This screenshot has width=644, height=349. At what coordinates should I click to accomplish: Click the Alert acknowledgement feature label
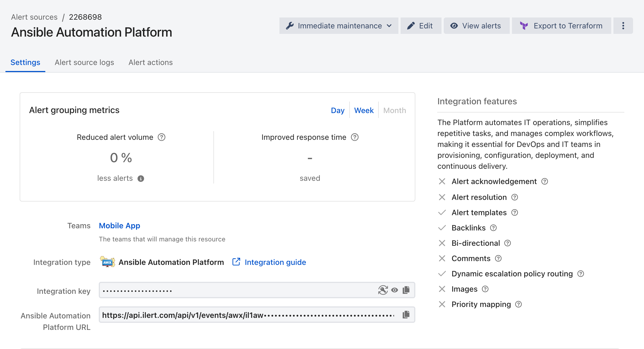494,181
